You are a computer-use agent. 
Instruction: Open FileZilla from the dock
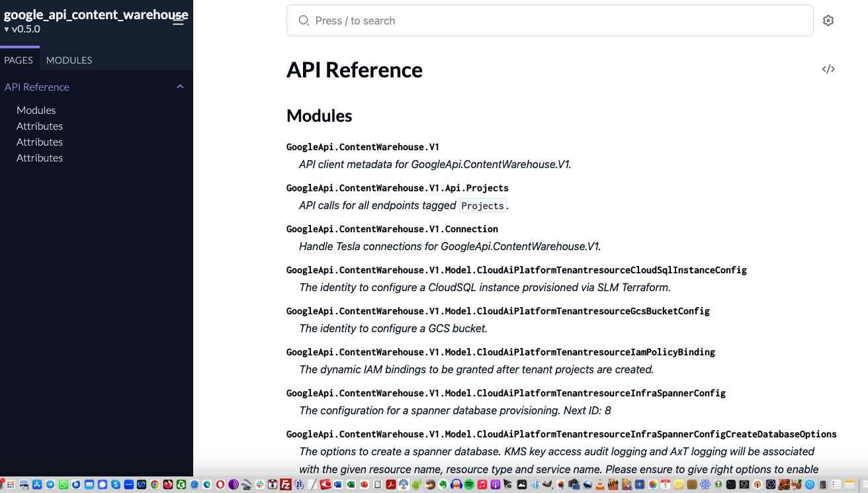tap(285, 484)
